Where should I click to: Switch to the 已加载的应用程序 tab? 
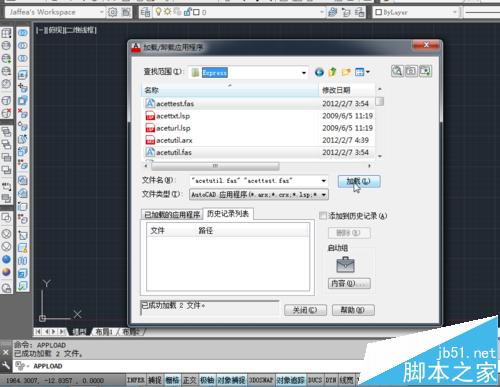pyautogui.click(x=172, y=215)
